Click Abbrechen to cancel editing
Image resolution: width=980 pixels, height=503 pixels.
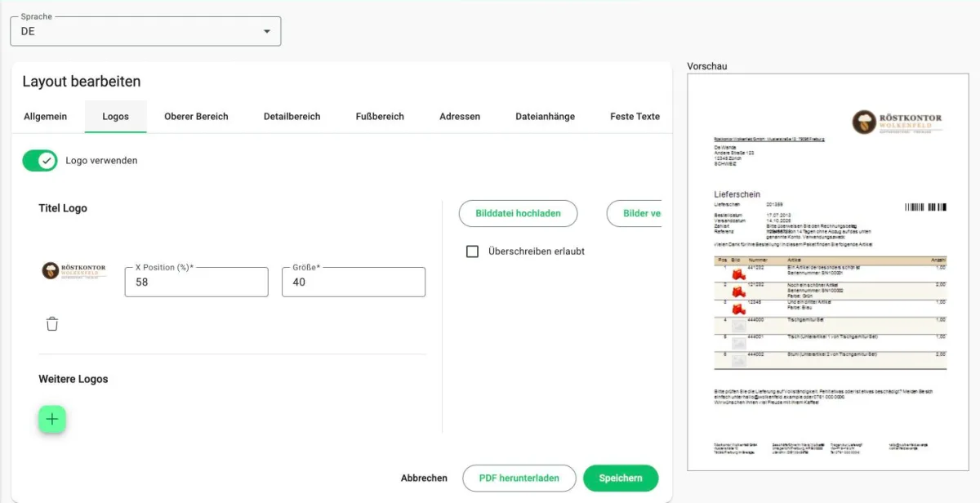pos(424,479)
